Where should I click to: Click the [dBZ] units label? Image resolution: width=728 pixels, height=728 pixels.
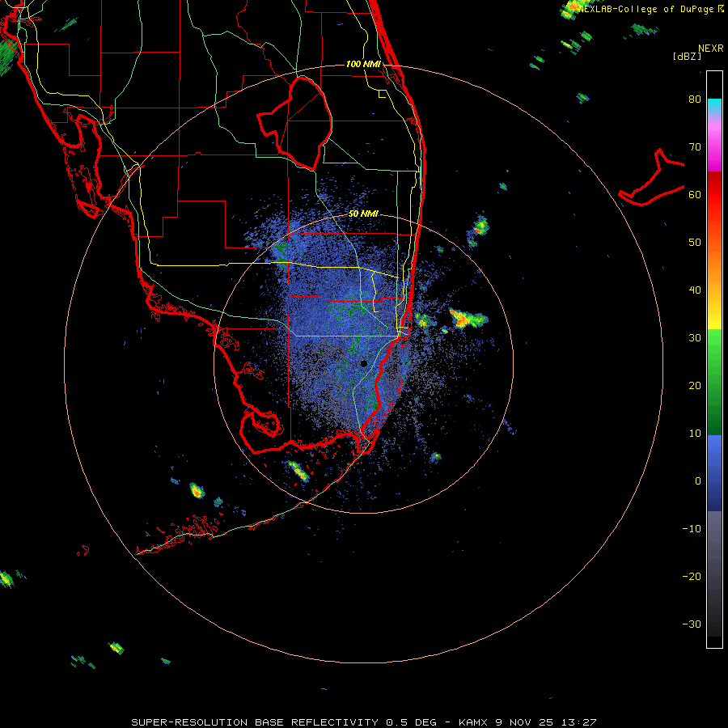click(x=687, y=56)
